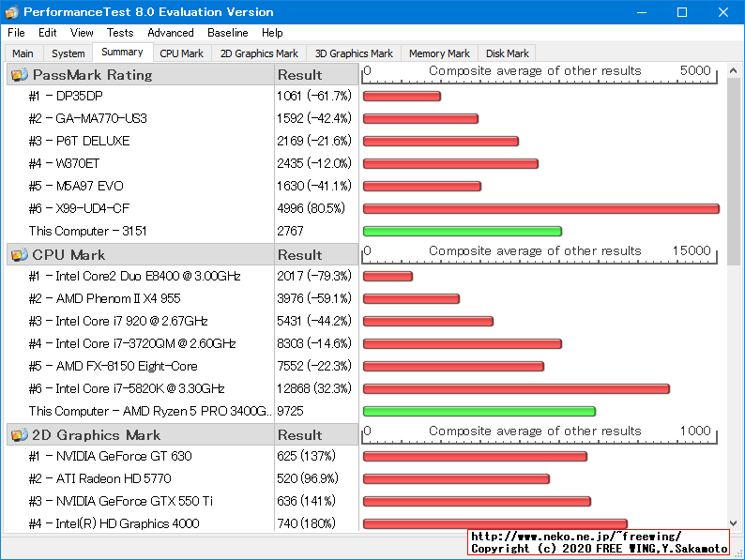Open the Tests menu
745x560 pixels.
(x=120, y=33)
